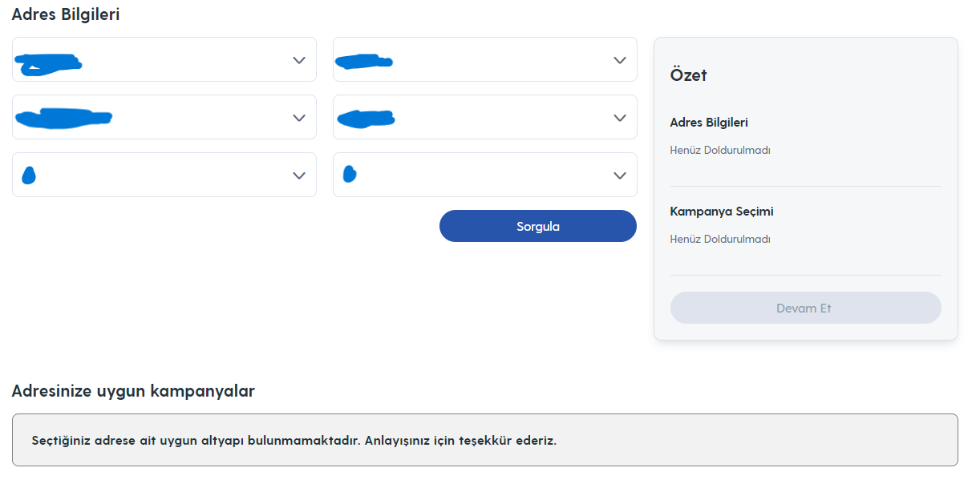Click the Sorgula button
This screenshot has width=980, height=488.
pos(538,226)
